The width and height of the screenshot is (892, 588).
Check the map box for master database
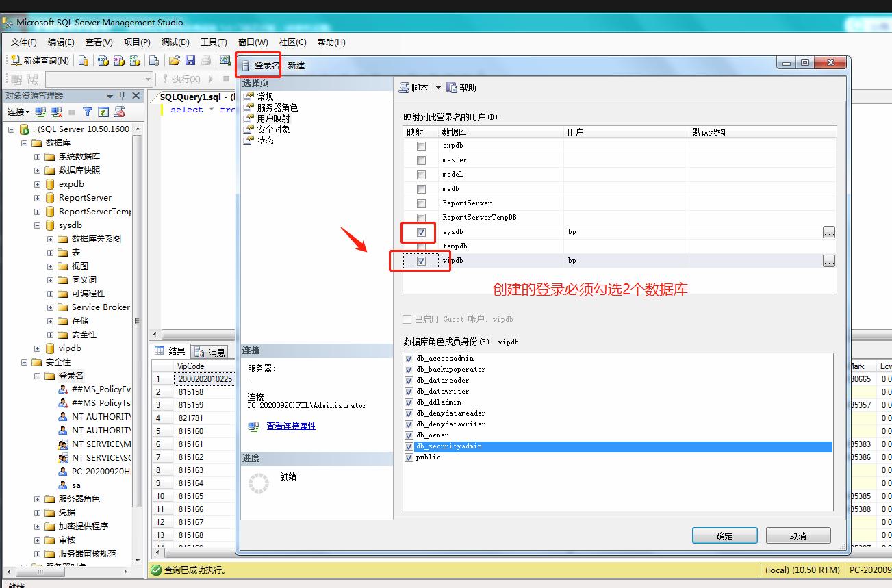coord(421,160)
